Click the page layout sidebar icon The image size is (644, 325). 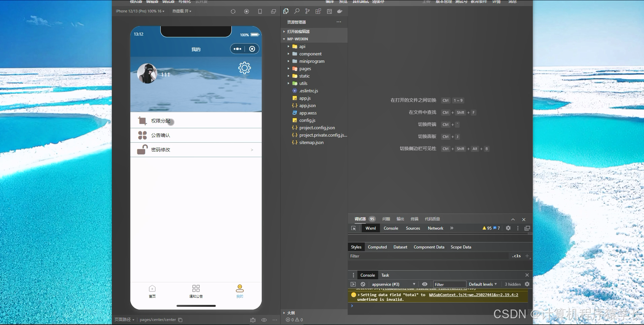click(x=329, y=11)
